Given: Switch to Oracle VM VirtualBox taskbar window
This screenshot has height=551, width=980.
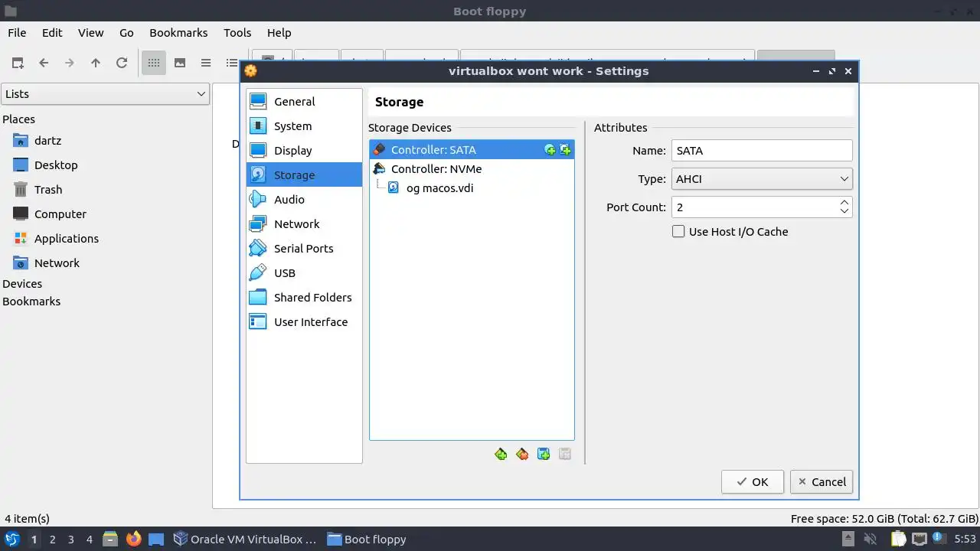Looking at the screenshot, I should pos(245,539).
